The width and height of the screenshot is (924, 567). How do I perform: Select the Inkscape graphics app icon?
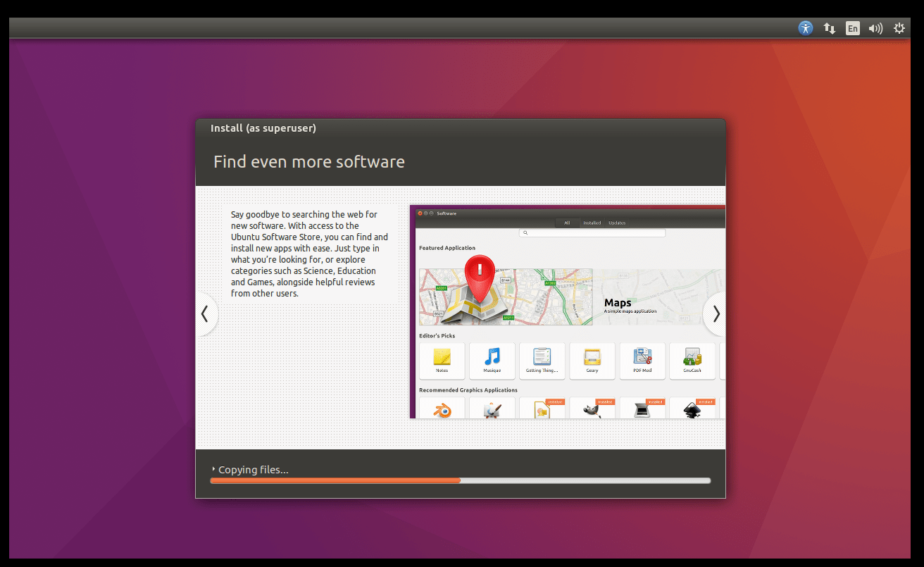pyautogui.click(x=692, y=410)
